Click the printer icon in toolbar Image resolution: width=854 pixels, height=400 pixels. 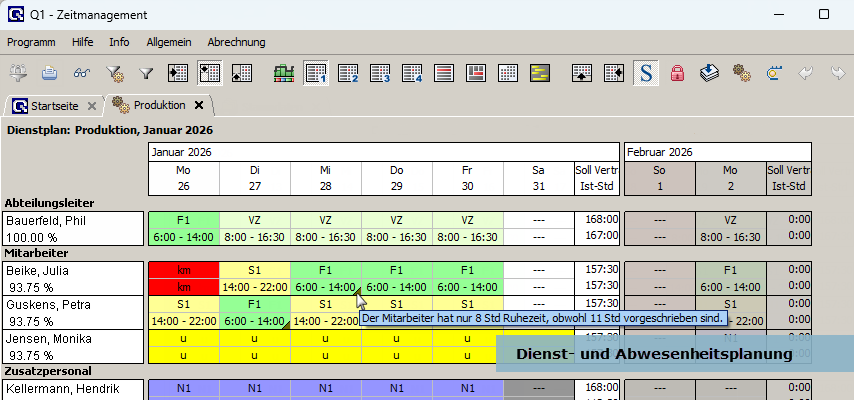[49, 73]
